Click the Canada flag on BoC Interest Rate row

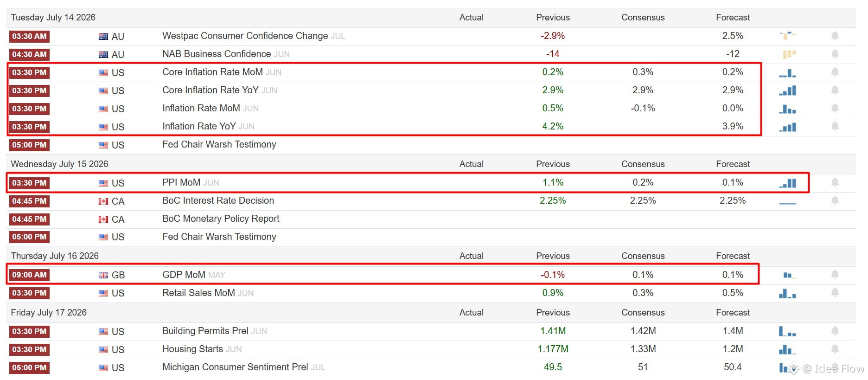point(103,201)
